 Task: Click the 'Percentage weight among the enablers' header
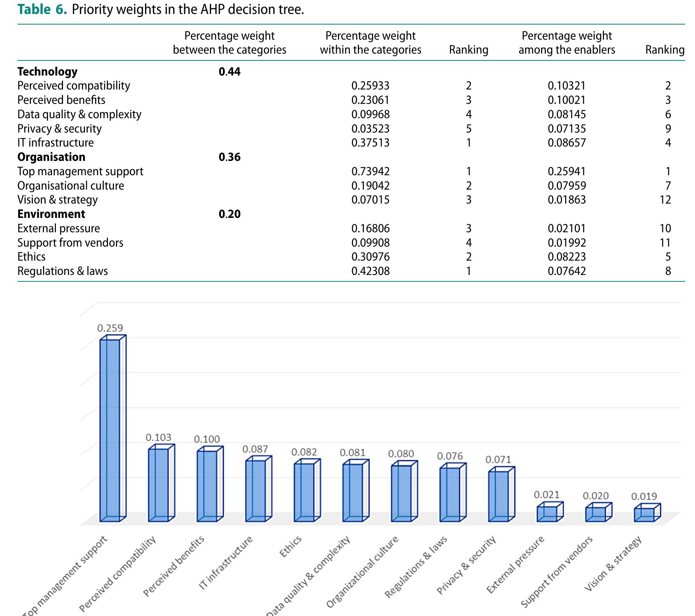coord(567,43)
